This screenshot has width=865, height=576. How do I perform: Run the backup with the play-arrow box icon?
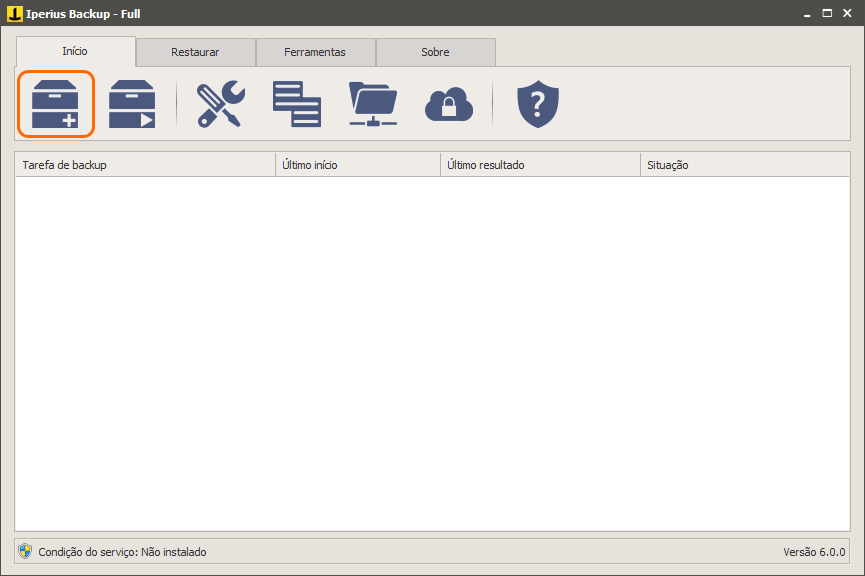pyautogui.click(x=132, y=104)
